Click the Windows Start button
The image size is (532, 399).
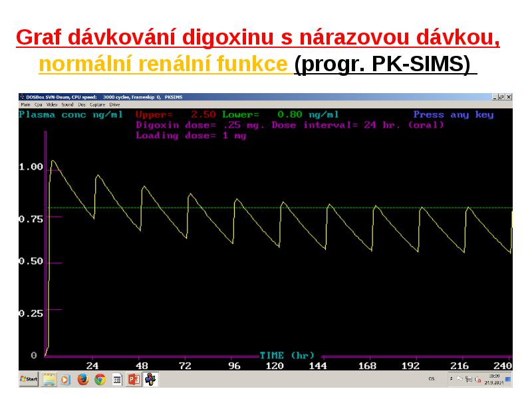click(29, 379)
